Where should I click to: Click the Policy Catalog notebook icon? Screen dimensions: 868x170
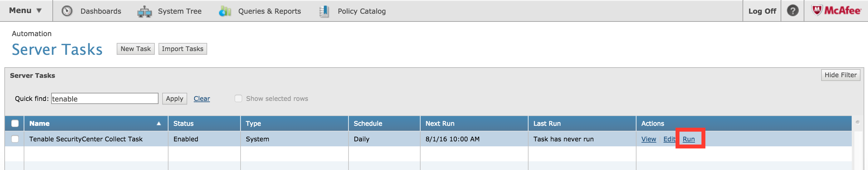pyautogui.click(x=324, y=12)
